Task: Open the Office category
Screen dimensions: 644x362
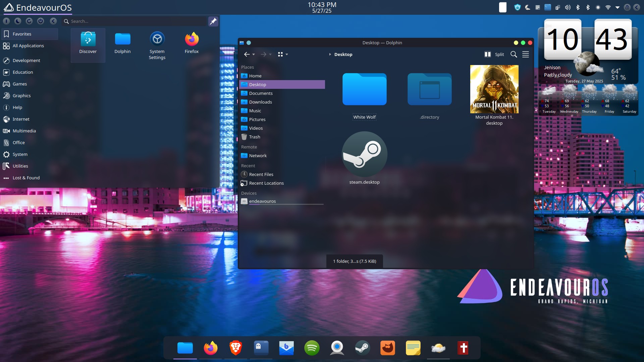Action: (x=30, y=142)
